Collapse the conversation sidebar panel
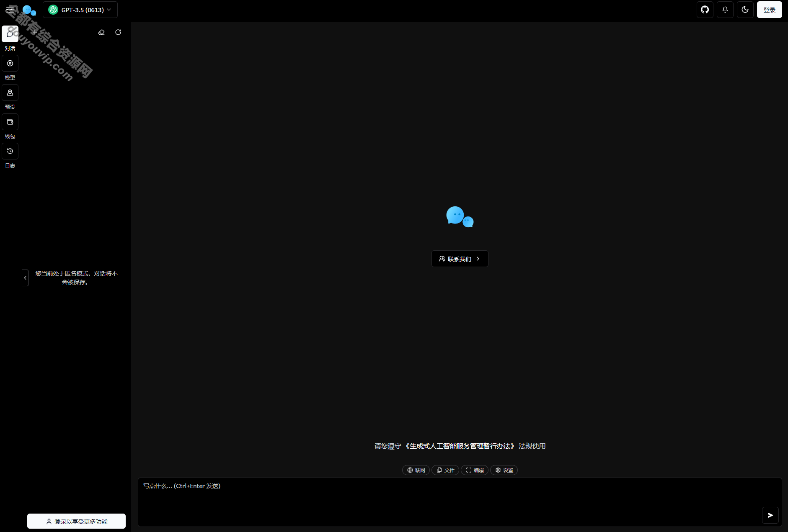The image size is (788, 532). (25, 278)
